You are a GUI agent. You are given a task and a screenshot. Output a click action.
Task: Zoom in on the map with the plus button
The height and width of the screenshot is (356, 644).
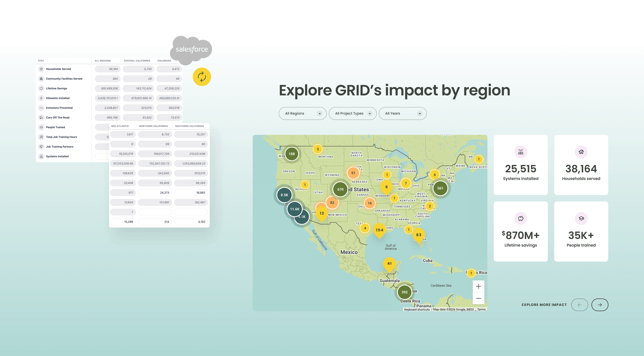(478, 286)
